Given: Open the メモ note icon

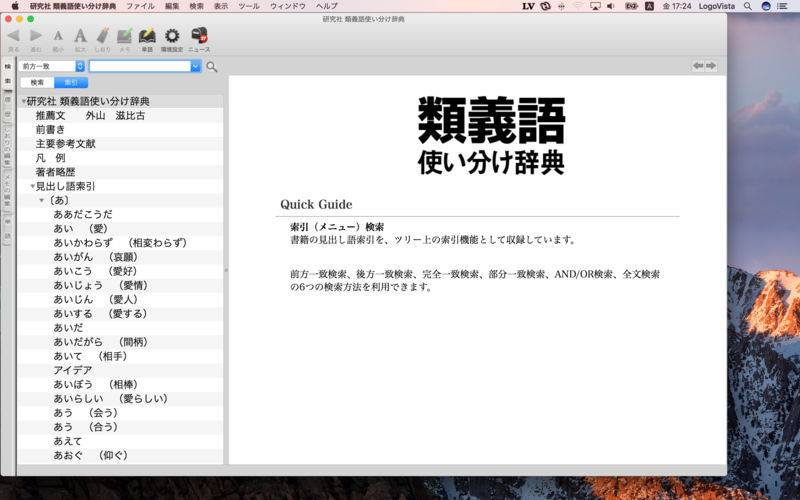Looking at the screenshot, I should point(124,36).
